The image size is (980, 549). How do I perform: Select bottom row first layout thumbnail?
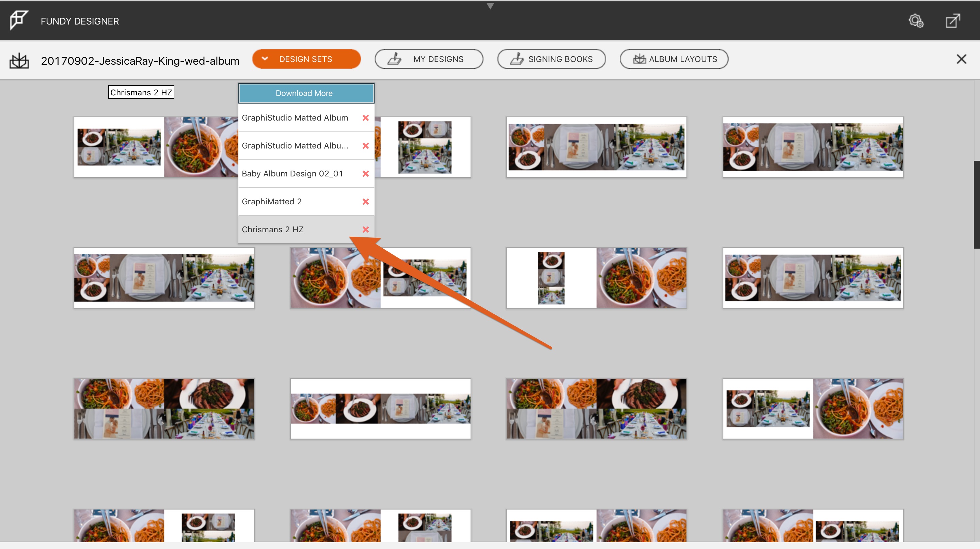point(164,526)
